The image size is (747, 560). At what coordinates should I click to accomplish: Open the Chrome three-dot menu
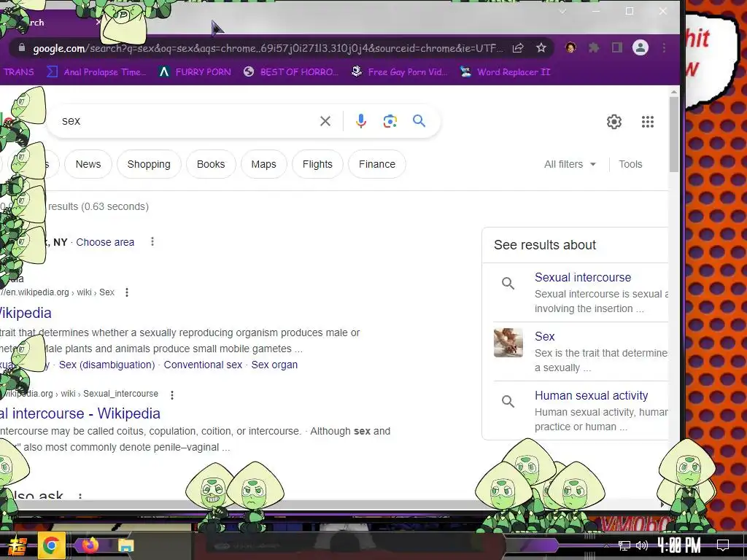[x=664, y=47]
